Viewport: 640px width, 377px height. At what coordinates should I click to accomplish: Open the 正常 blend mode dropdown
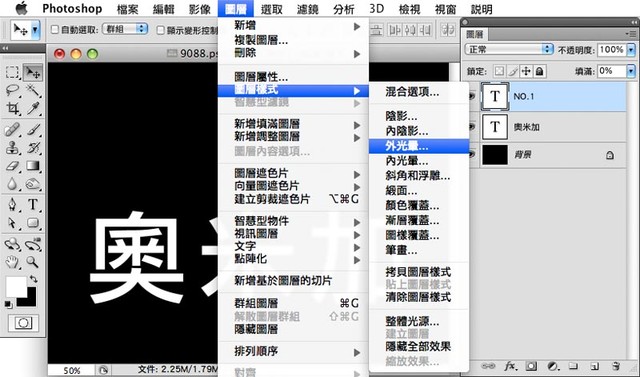509,50
